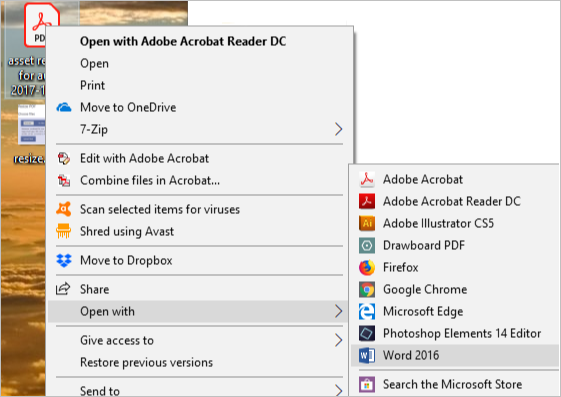561x397 pixels.
Task: Open the file with Adobe Illustrator CS5
Action: (x=455, y=224)
